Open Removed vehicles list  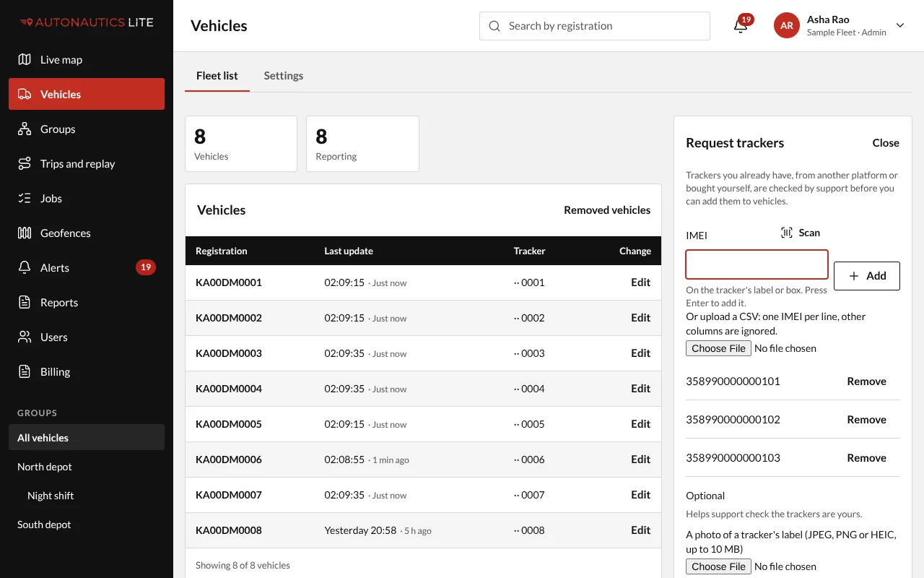click(607, 210)
